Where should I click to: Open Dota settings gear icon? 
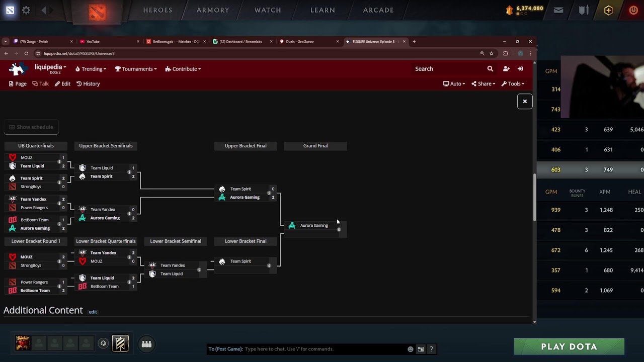click(x=26, y=10)
